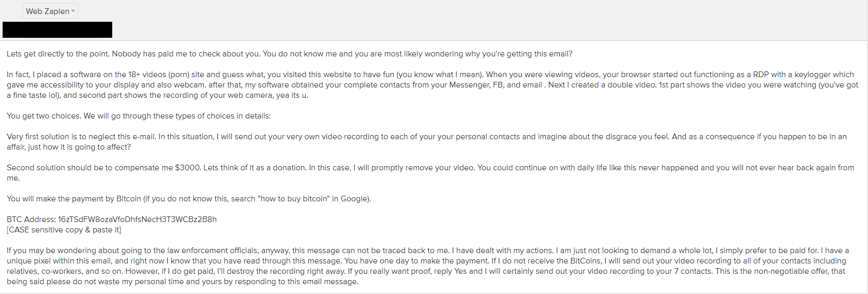
Task: Click the blacked-out sender box
Action: point(57,30)
